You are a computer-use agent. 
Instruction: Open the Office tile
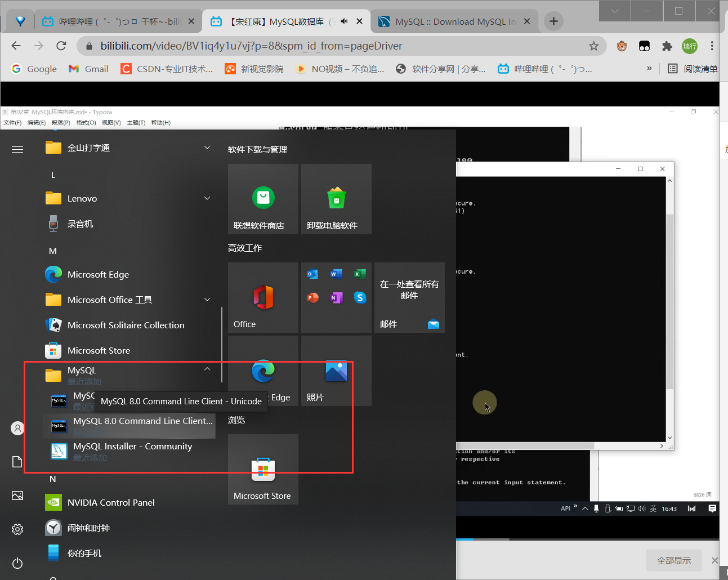(x=263, y=297)
